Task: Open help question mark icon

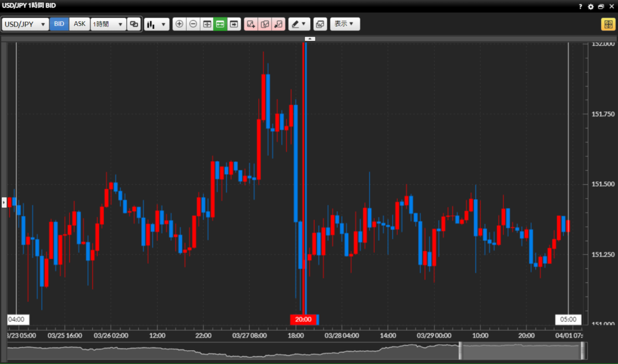Action: (581, 6)
